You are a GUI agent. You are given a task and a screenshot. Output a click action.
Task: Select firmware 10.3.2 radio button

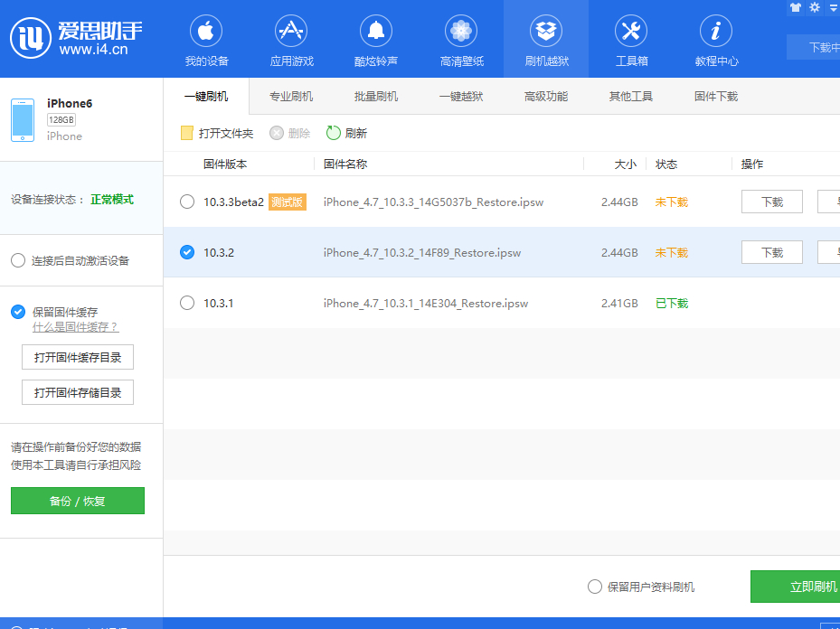[187, 252]
